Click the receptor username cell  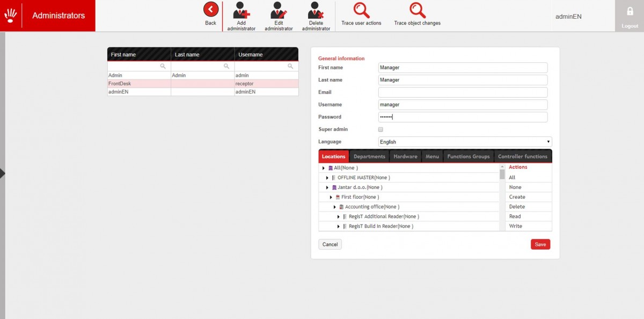(x=267, y=84)
